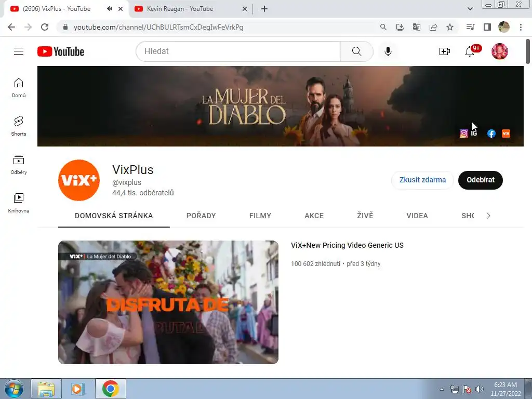Open Chrome profile avatar
Viewport: 532px width, 399px height.
point(504,27)
